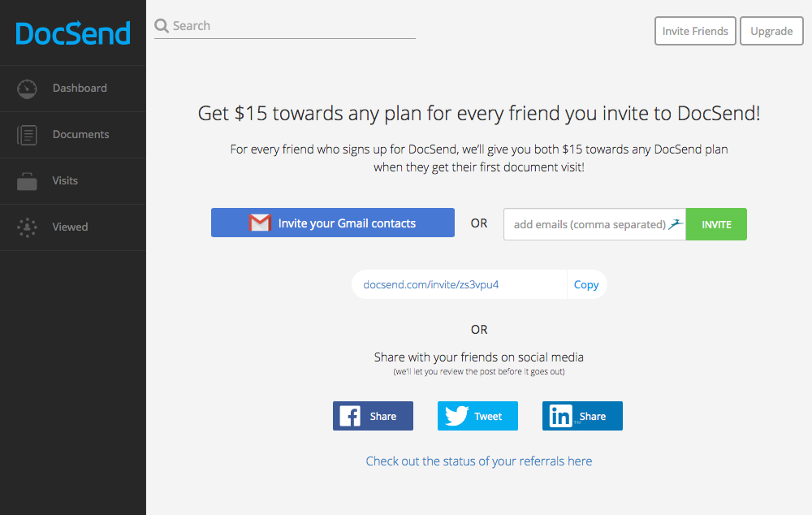Click the Upgrade button
Viewport: 812px width, 515px height.
pyautogui.click(x=771, y=32)
